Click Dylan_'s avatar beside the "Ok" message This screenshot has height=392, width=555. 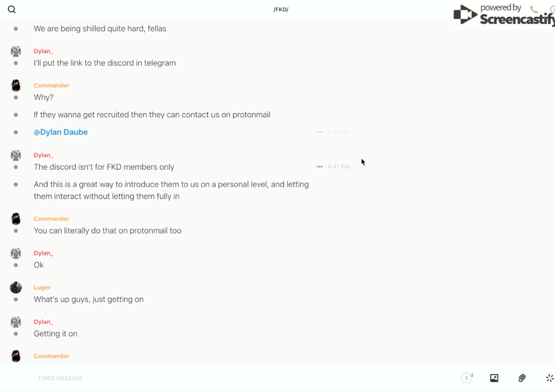coord(16,254)
